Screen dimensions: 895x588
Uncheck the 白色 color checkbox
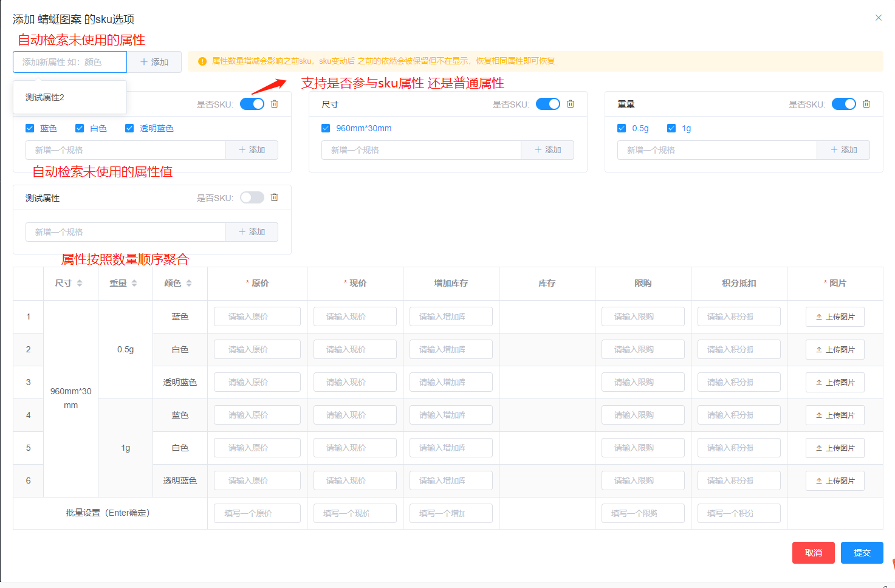[80, 128]
